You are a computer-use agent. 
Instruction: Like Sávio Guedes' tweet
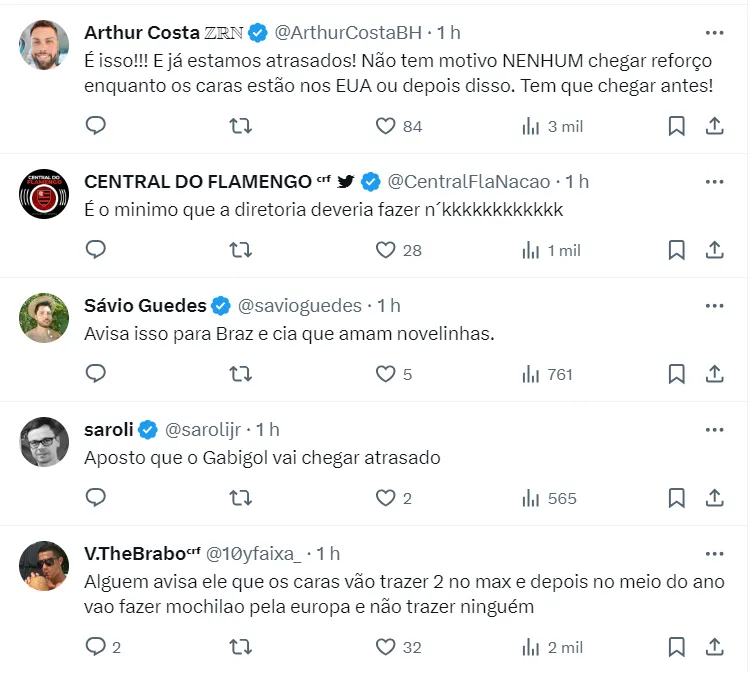point(386,374)
